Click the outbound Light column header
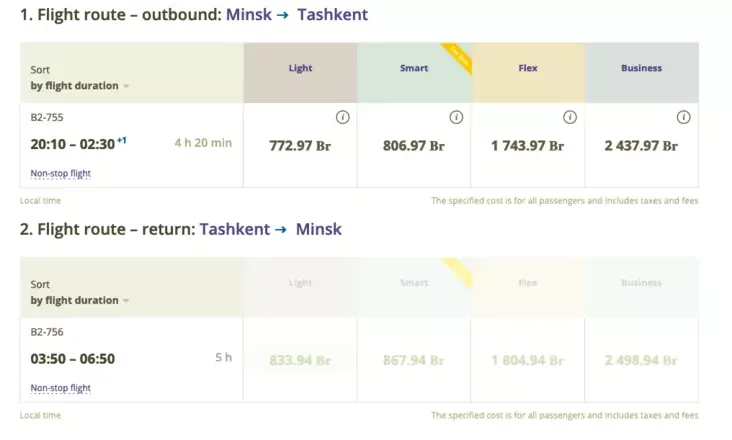The height and width of the screenshot is (440, 732). coord(300,73)
